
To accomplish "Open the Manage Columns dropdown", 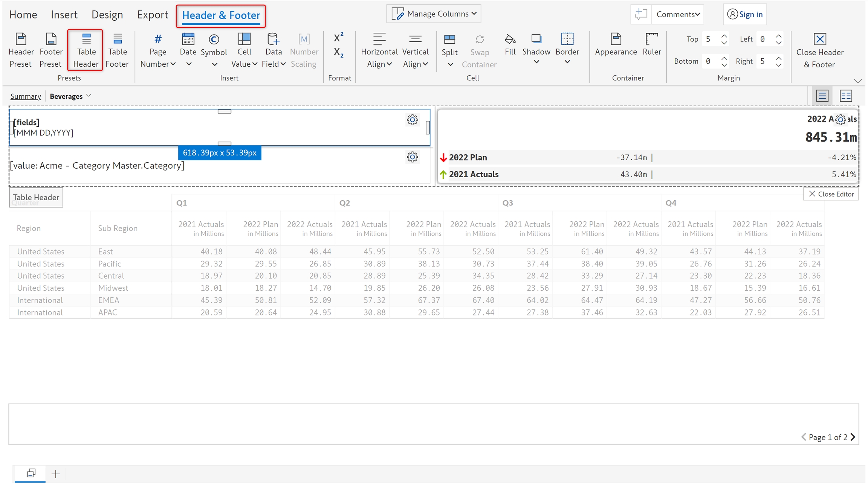I will coord(434,14).
